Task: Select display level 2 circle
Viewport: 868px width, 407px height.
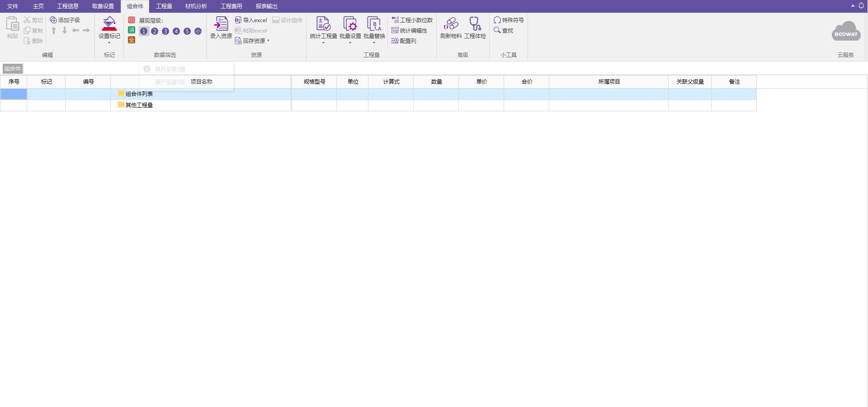Action: (155, 31)
